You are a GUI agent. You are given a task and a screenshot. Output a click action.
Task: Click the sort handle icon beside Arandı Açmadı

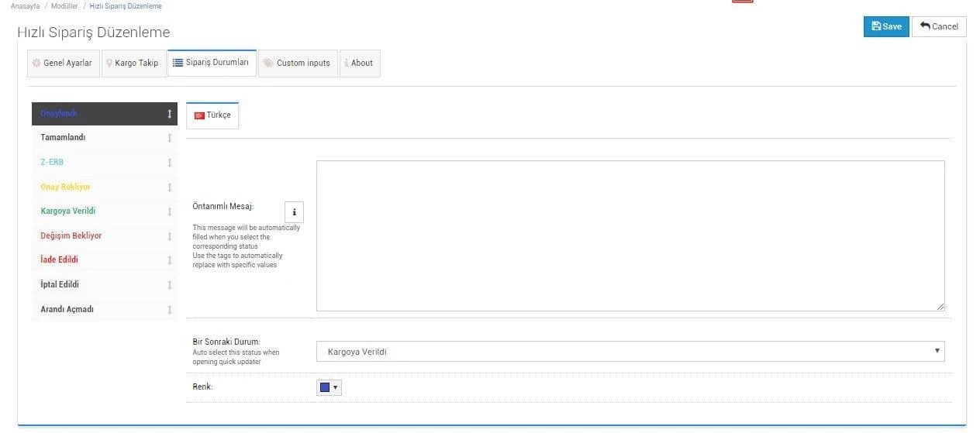coord(169,310)
